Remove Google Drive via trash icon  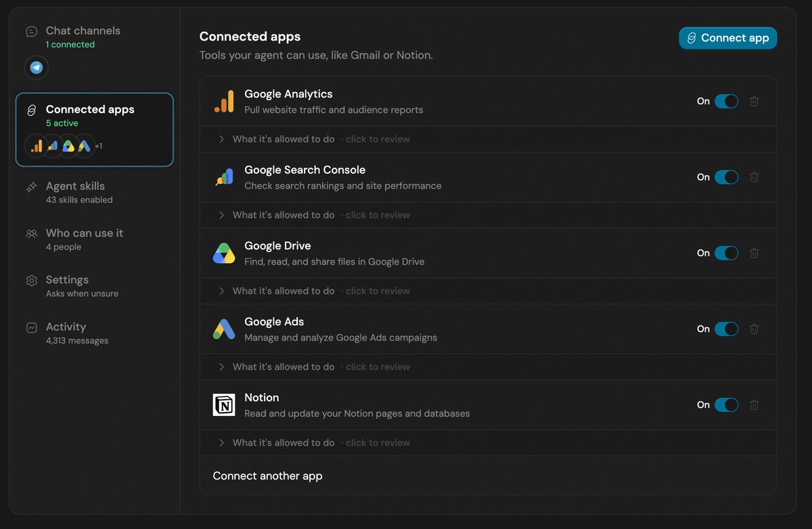click(x=754, y=253)
